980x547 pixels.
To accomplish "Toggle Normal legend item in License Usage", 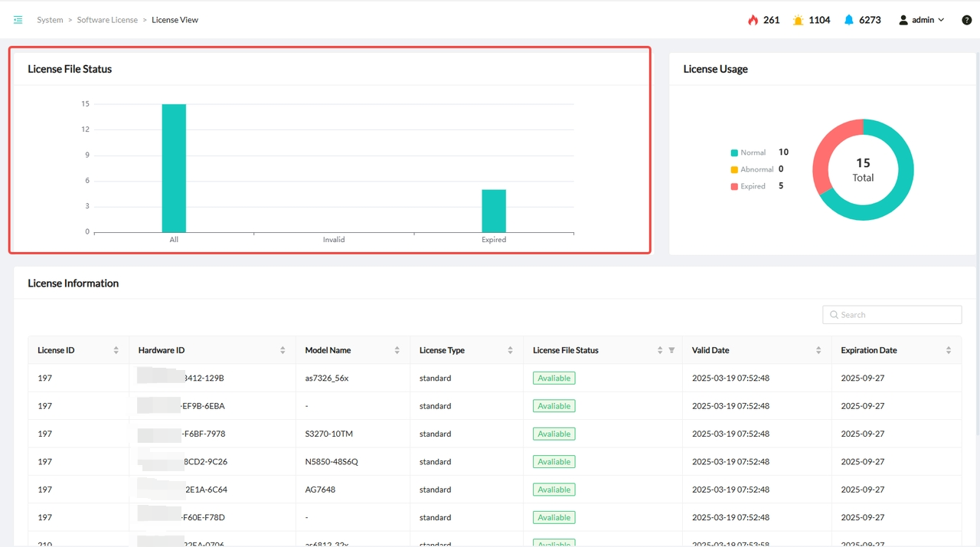I will pyautogui.click(x=748, y=152).
